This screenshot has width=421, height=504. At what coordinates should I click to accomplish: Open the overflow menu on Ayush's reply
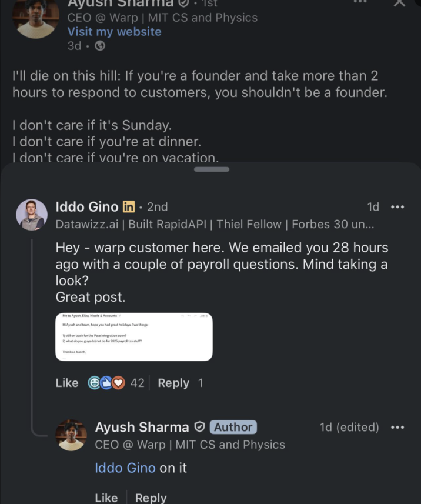pos(397,428)
